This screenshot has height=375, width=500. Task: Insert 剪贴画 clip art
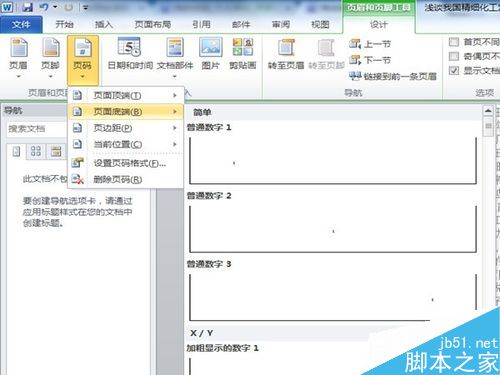pos(242,54)
